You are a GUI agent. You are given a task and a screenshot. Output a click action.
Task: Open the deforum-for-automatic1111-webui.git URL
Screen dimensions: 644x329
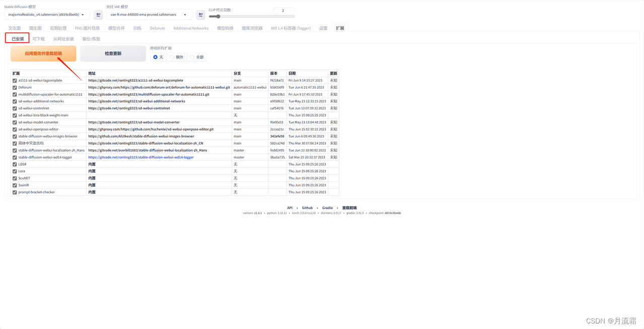click(159, 87)
